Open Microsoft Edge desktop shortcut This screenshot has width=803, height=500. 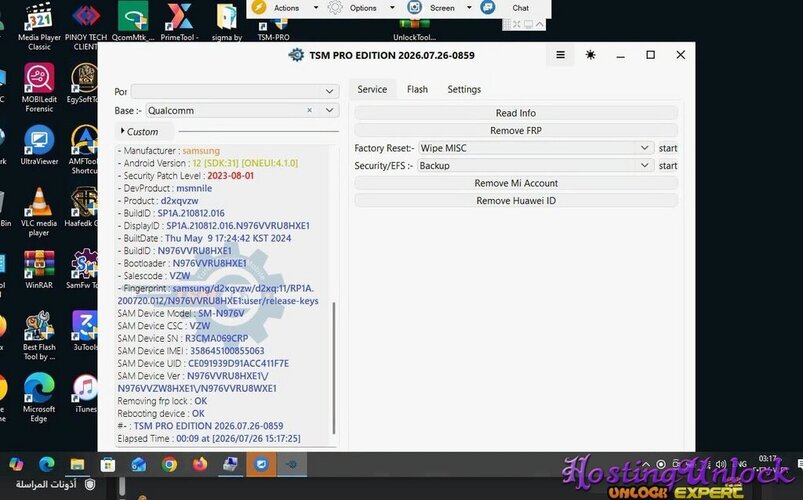tap(39, 398)
